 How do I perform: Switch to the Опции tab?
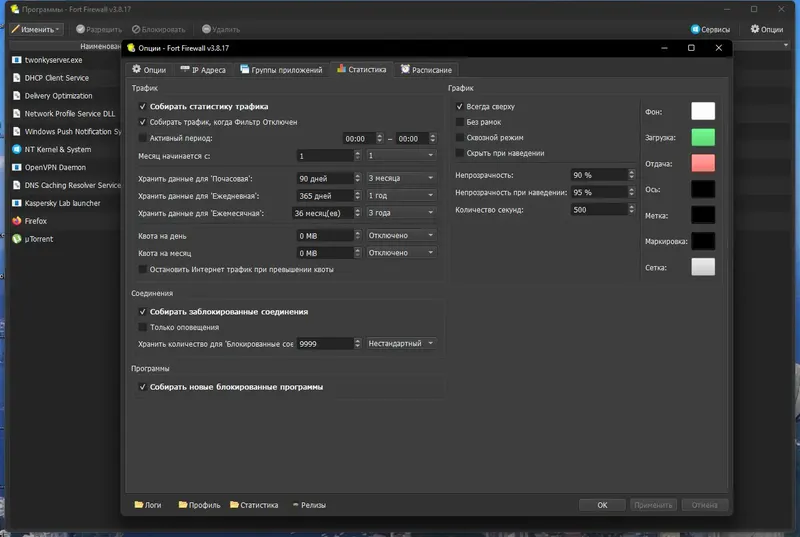[x=149, y=70]
